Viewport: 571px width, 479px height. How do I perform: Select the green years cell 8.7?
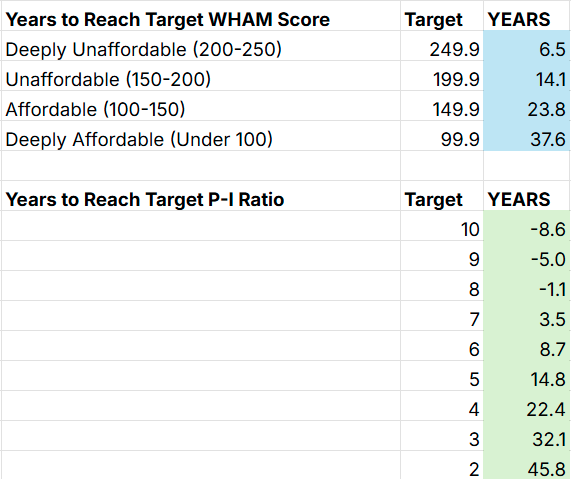click(x=527, y=346)
